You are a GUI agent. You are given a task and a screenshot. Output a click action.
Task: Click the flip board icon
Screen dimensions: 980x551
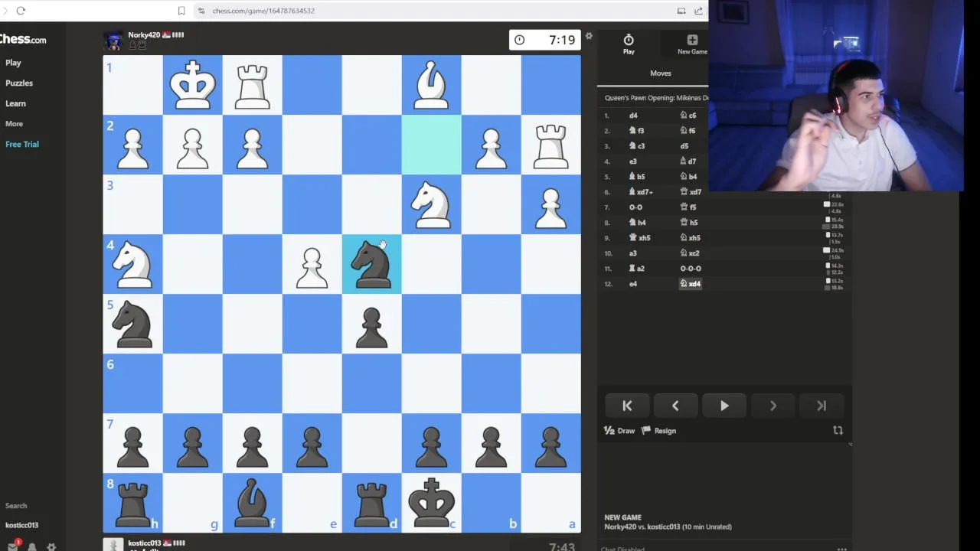[838, 431]
